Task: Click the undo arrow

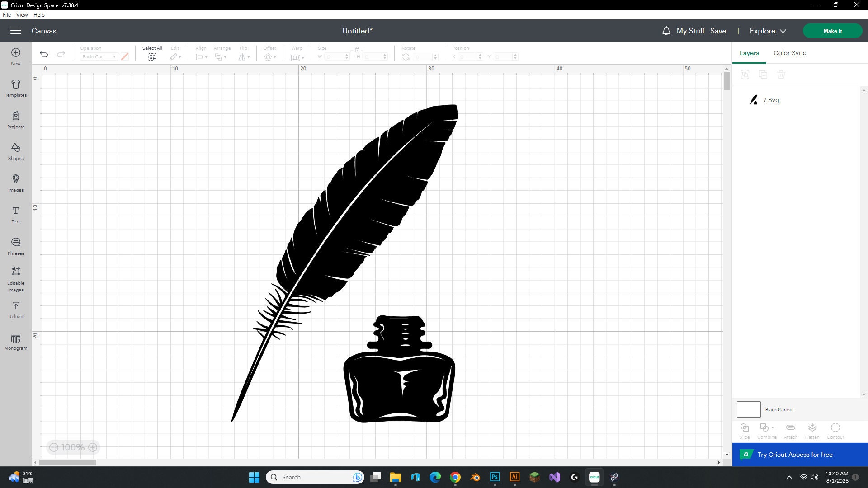Action: (x=43, y=54)
